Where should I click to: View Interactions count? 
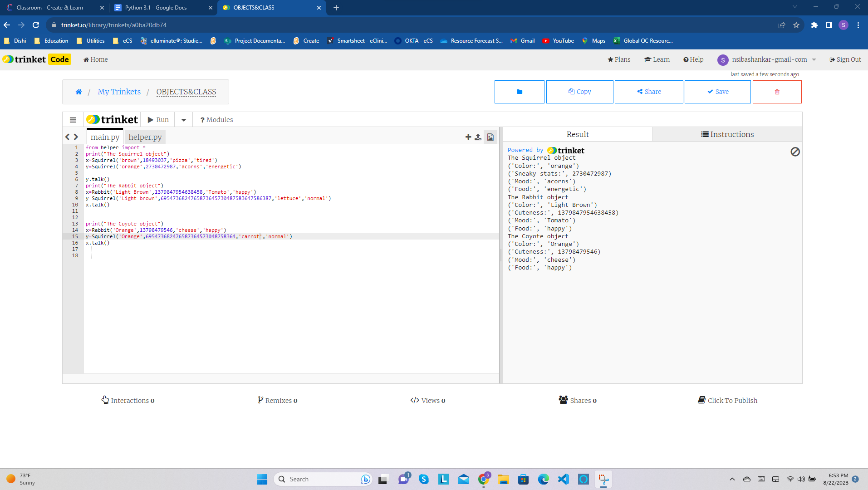(x=128, y=400)
